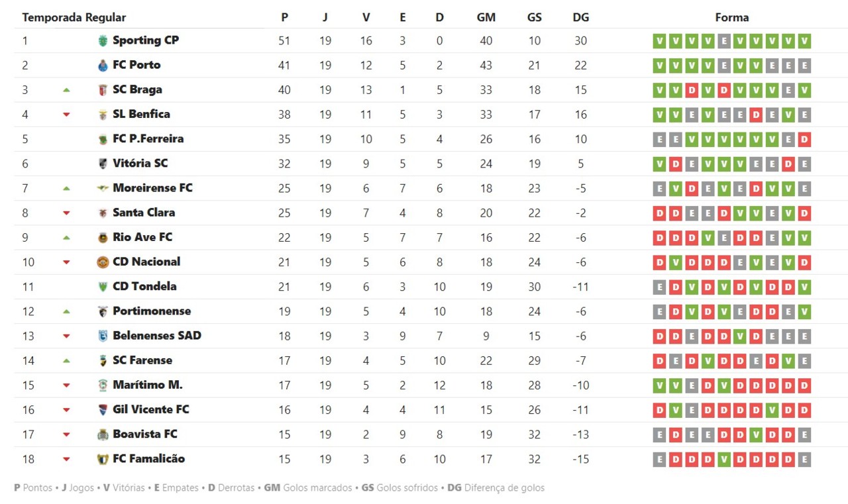
Task: Click FC P.Ferreira's red defeat form box
Action: (804, 140)
